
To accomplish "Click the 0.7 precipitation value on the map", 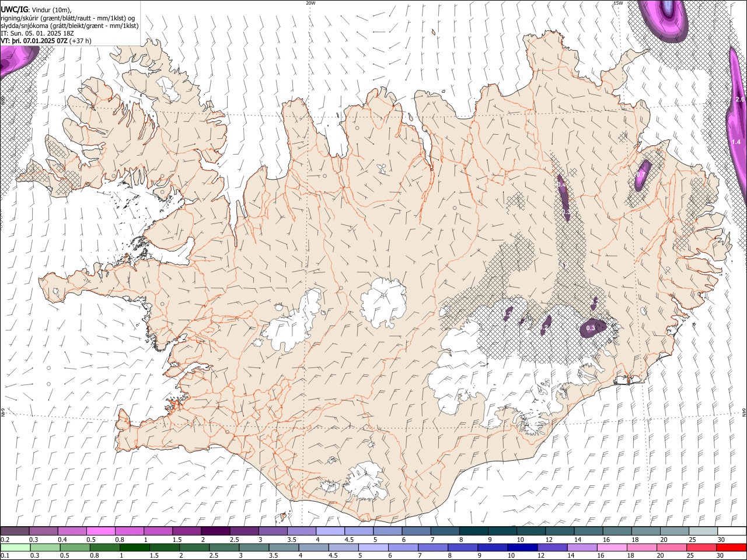I will pos(640,174).
